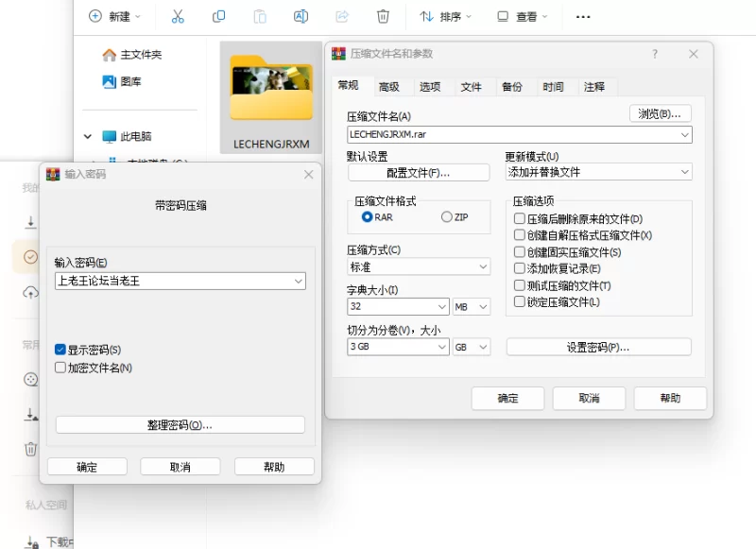
Task: Click the Browse button for archive name
Action: [x=660, y=113]
